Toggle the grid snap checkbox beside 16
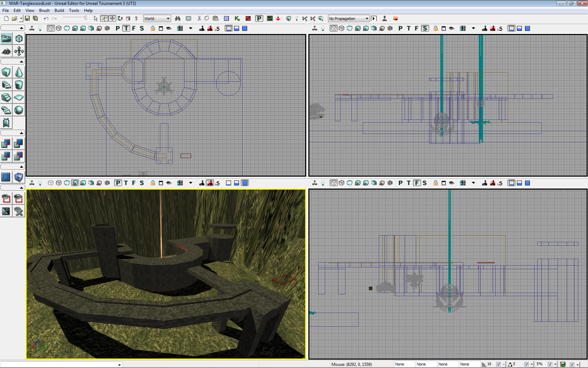Viewport: 588px width, 368px height. pyautogui.click(x=498, y=364)
